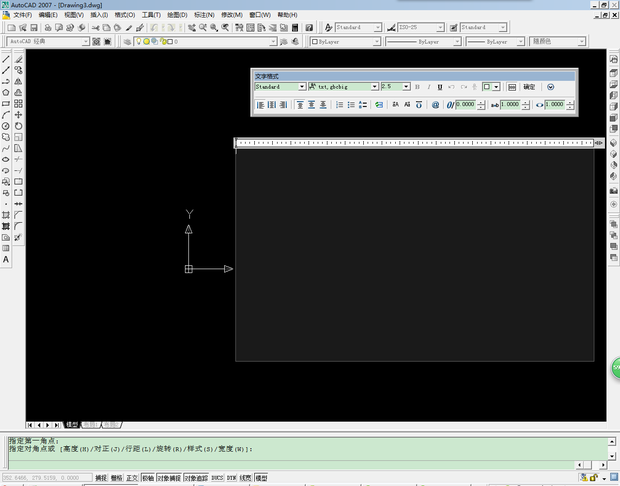620x486 pixels.
Task: Click the text editor ruler width handle
Action: tap(599, 143)
